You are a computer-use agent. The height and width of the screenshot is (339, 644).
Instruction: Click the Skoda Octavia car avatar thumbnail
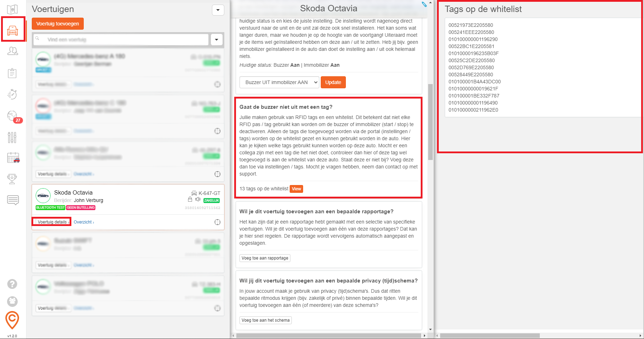coord(43,195)
